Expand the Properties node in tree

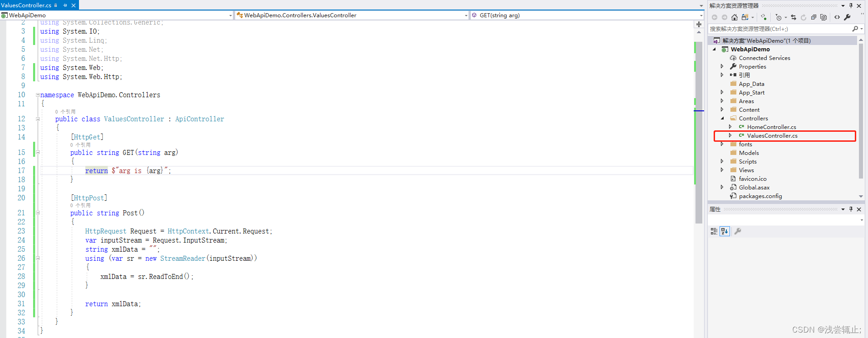coord(722,66)
